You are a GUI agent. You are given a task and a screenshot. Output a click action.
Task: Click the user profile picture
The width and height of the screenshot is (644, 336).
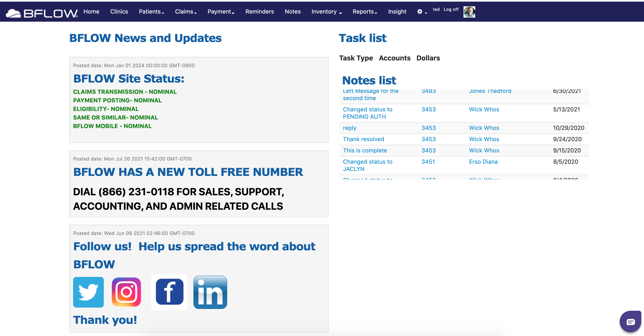point(469,12)
